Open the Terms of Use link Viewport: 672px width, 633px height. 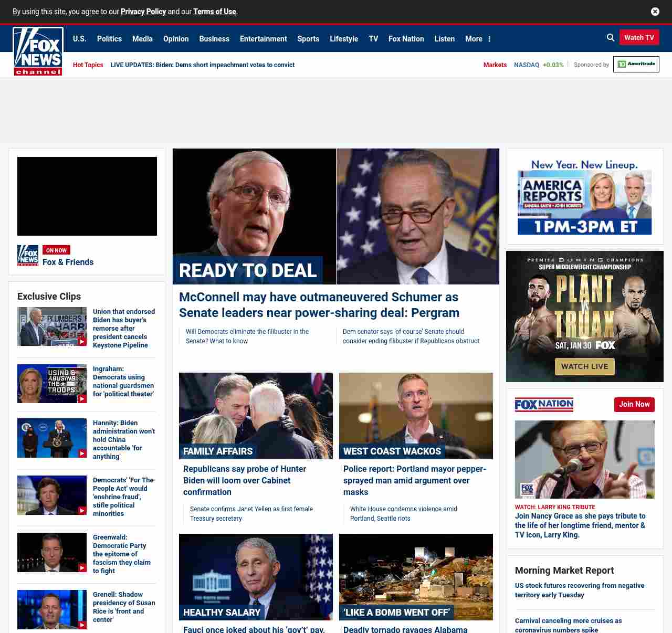click(x=214, y=12)
